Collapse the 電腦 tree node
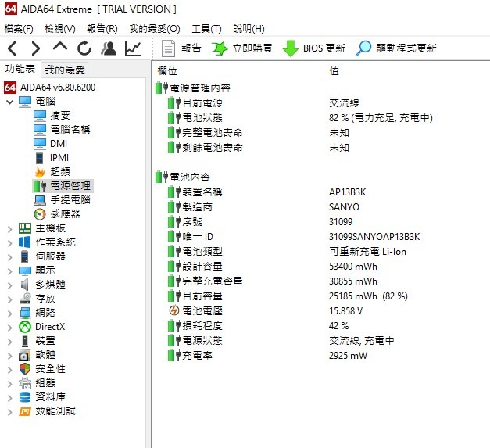The image size is (490, 448). click(x=9, y=102)
